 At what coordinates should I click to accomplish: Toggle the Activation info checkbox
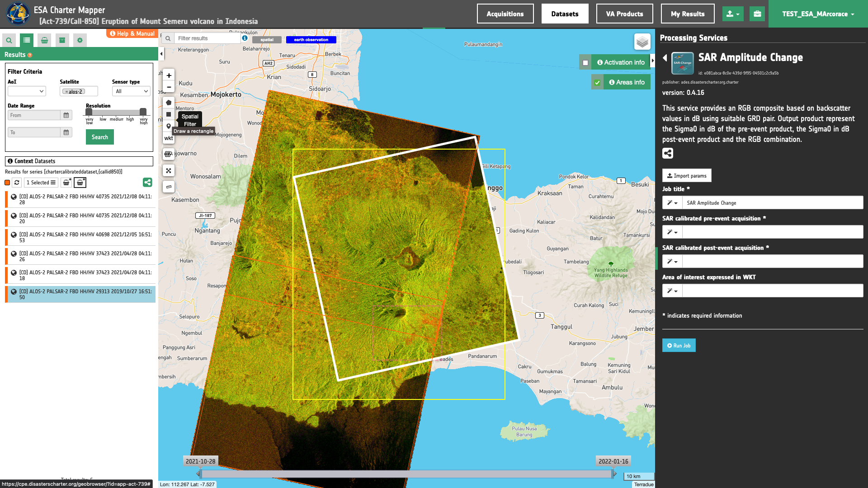585,63
